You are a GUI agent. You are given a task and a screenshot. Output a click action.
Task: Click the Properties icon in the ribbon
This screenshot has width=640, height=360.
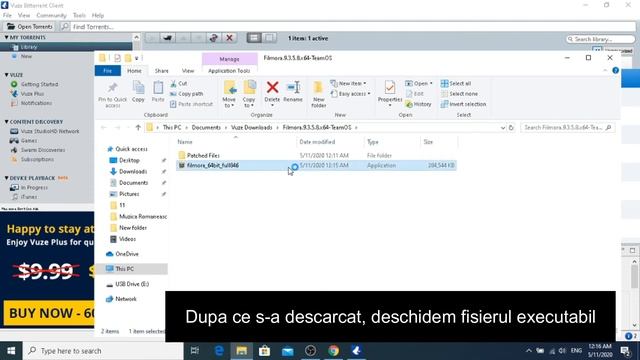(390, 87)
